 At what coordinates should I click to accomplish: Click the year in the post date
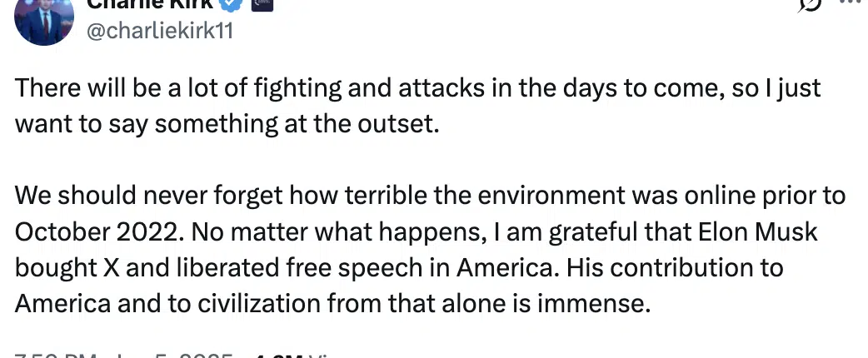click(x=205, y=355)
